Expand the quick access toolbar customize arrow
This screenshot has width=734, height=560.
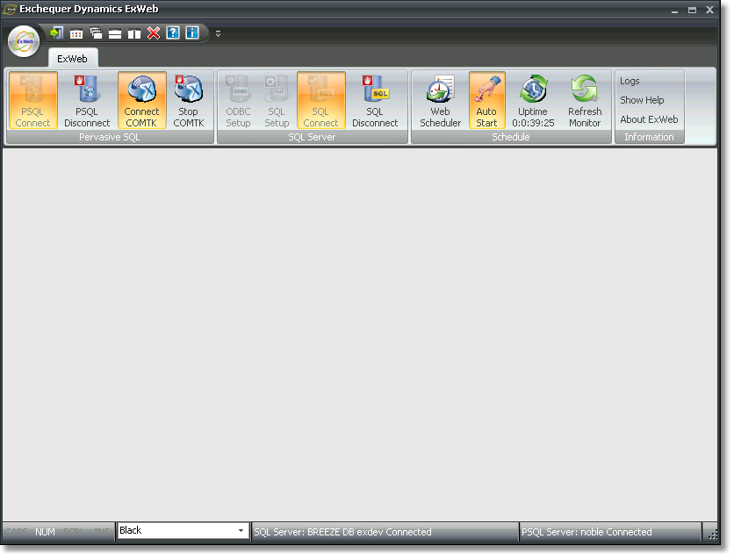click(218, 33)
